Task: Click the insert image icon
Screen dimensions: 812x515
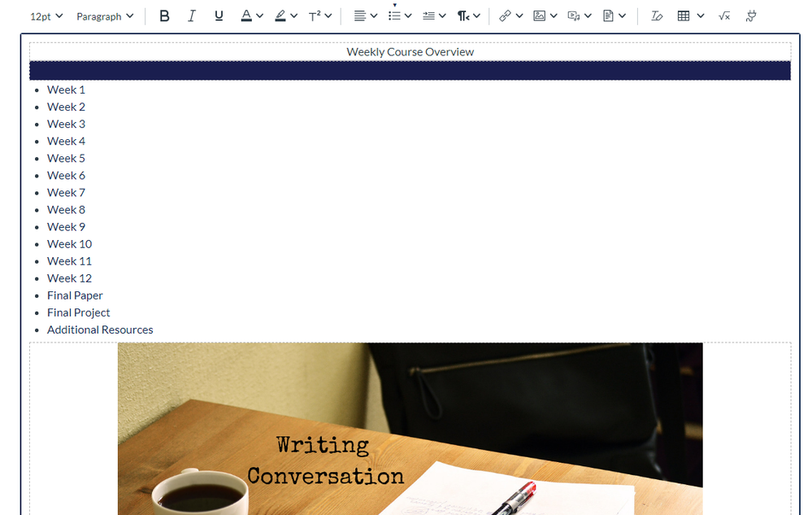Action: (x=539, y=16)
